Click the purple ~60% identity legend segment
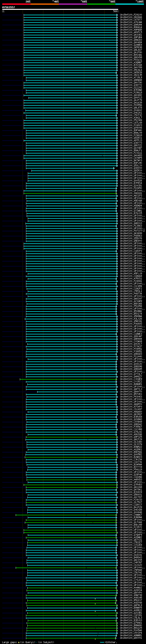This screenshot has height=644, width=146. pyautogui.click(x=73, y=4)
